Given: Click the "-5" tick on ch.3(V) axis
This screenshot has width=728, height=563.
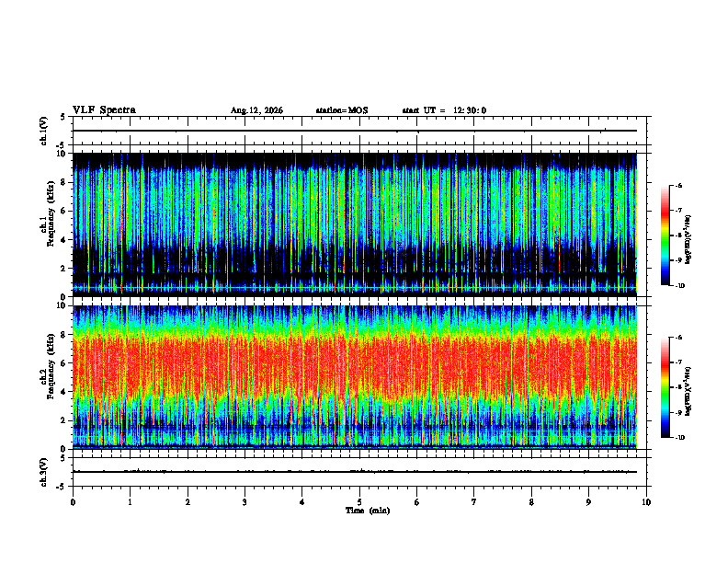Looking at the screenshot, I should pos(62,487).
